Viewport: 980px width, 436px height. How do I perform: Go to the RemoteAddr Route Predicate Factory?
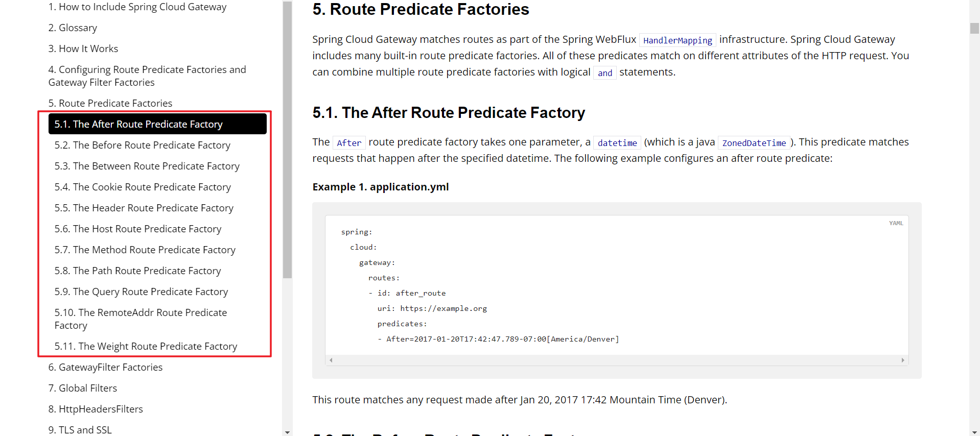141,319
